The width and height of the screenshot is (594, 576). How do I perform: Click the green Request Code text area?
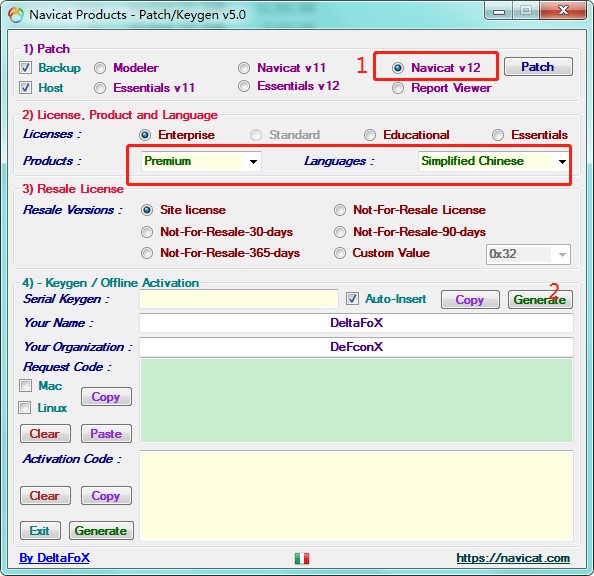[x=356, y=401]
